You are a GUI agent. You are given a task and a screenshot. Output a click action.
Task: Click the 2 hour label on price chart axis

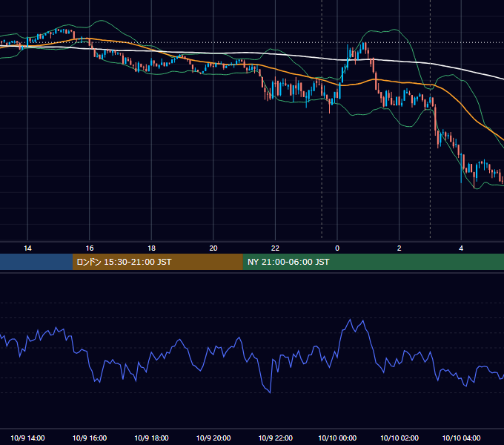pyautogui.click(x=399, y=248)
